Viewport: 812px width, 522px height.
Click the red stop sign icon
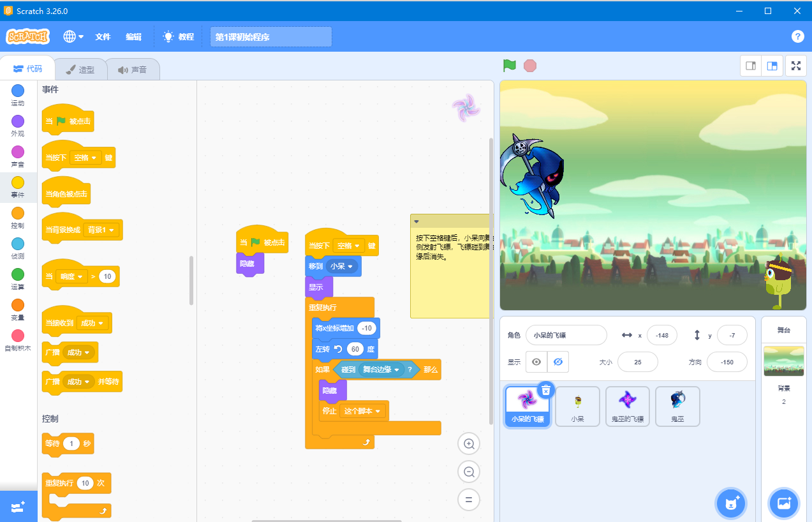(x=530, y=66)
